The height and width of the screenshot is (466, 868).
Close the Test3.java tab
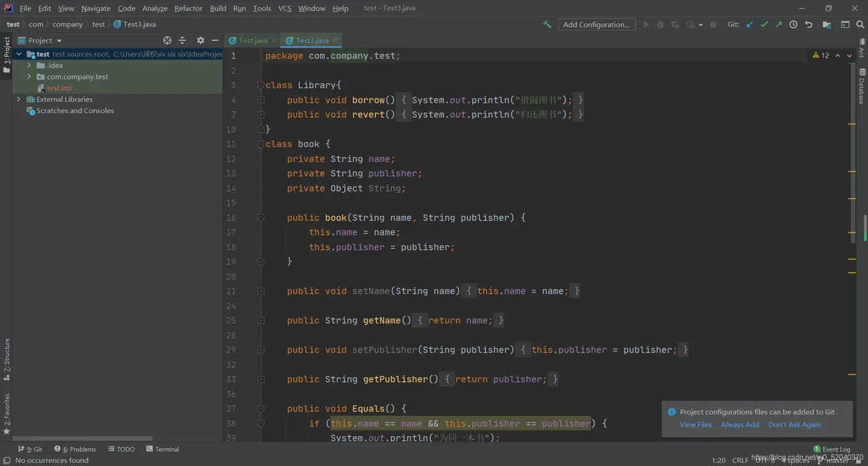click(335, 40)
